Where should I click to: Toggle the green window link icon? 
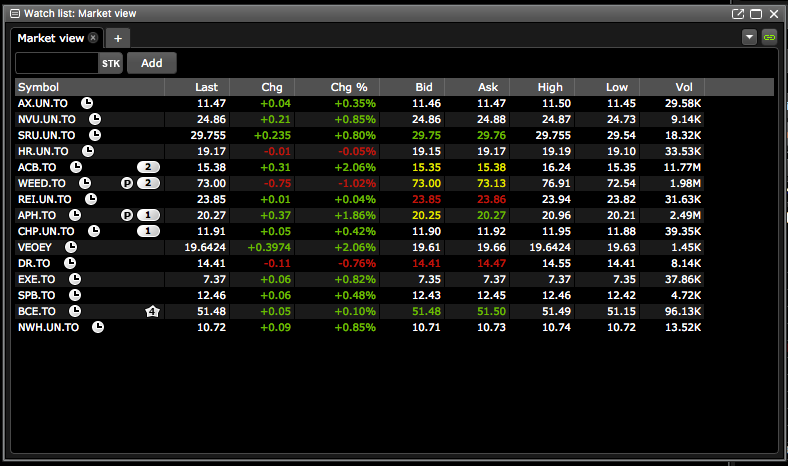pos(769,37)
